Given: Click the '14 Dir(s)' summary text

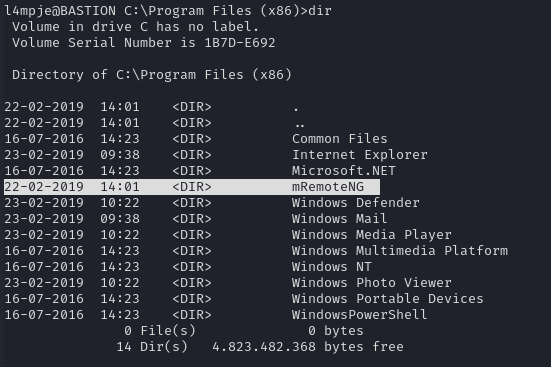Looking at the screenshot, I should (152, 347).
